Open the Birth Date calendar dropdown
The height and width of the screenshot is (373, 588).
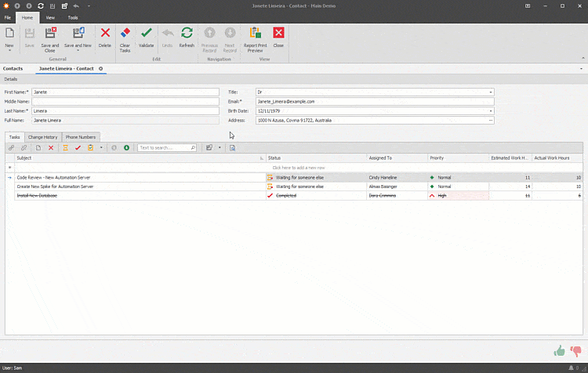pyautogui.click(x=491, y=111)
